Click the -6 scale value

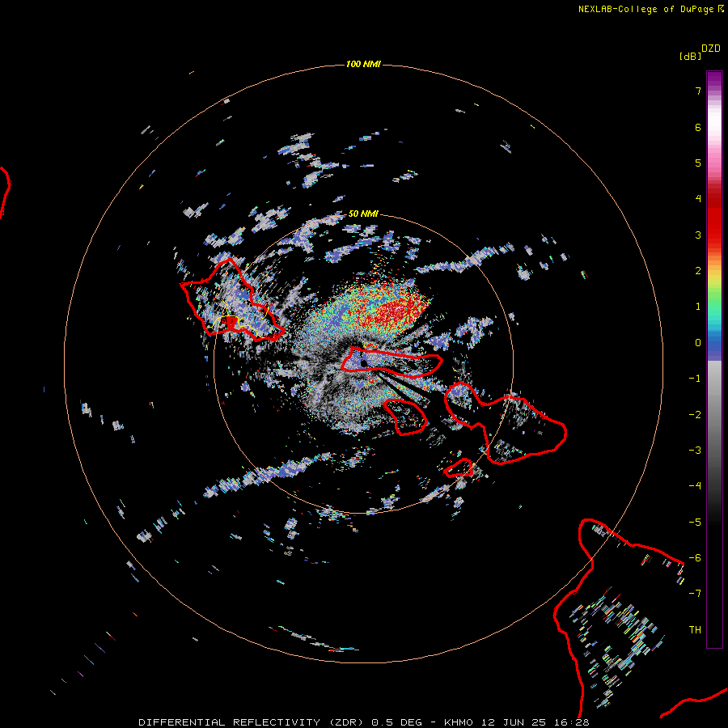click(x=695, y=557)
